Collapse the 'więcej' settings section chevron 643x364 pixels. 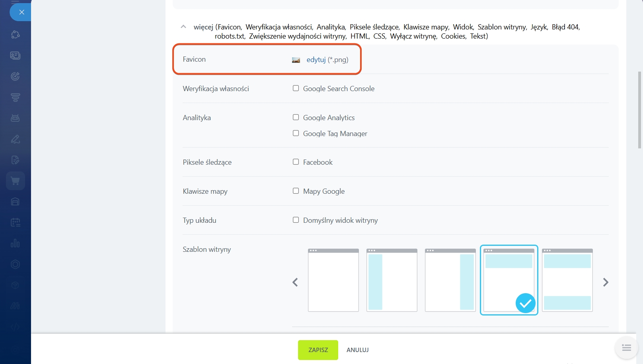[183, 27]
